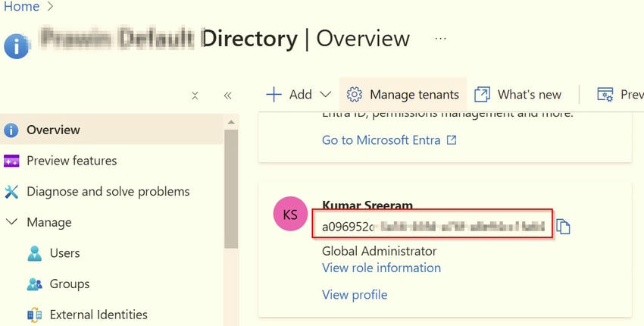
Task: Click the directory info icon beside the title
Action: [x=17, y=46]
